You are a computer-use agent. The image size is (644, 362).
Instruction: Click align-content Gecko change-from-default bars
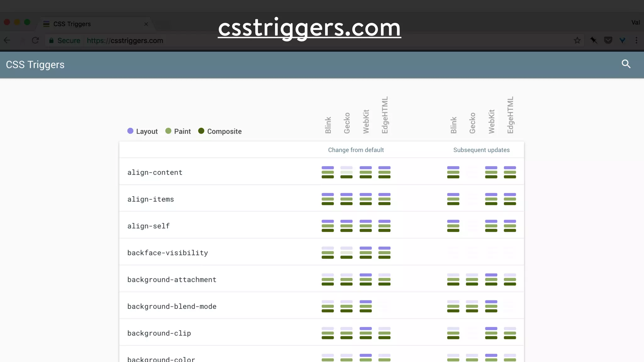coord(347,172)
